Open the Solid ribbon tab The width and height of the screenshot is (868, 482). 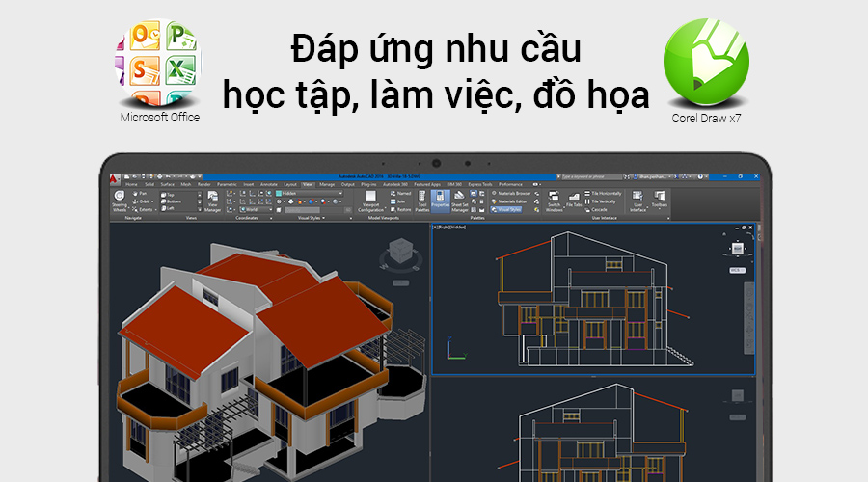click(149, 184)
